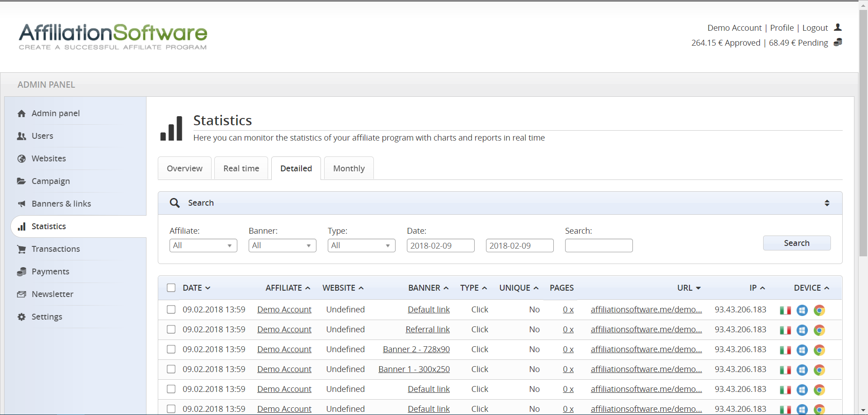Check the Banner 1 - 300x250 row checkbox
Screen dimensions: 868x415
171,369
